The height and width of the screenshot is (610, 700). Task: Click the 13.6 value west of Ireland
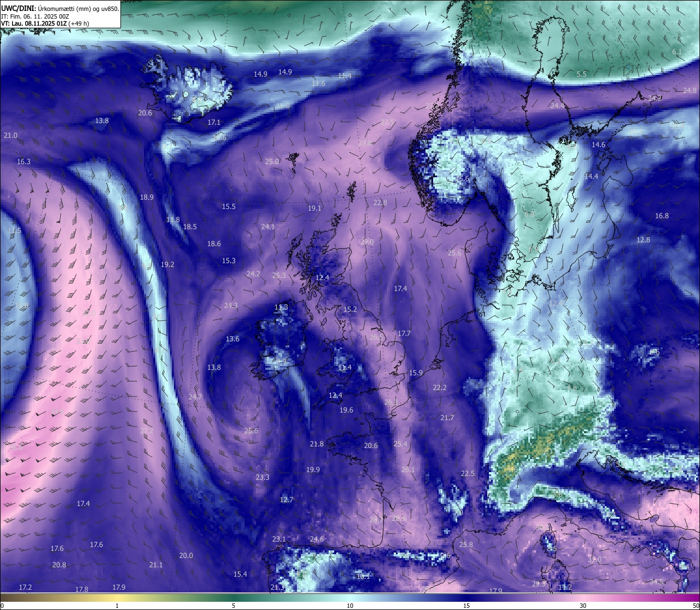coord(232,339)
